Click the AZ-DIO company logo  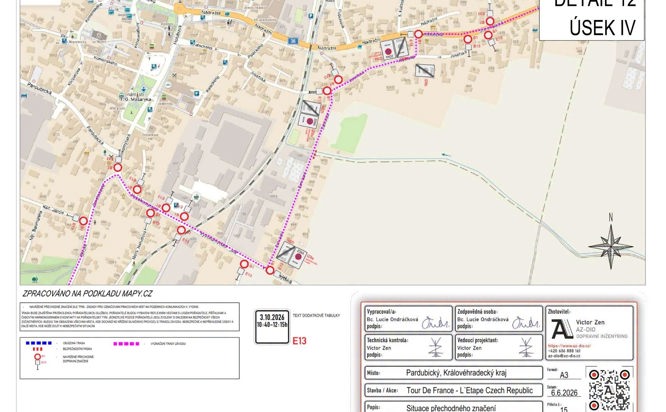(562, 329)
